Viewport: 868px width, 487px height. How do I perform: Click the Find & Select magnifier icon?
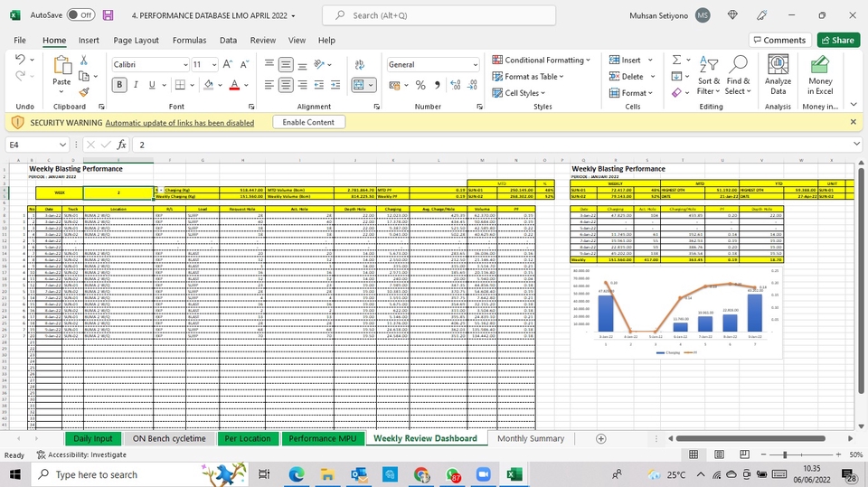coord(738,75)
